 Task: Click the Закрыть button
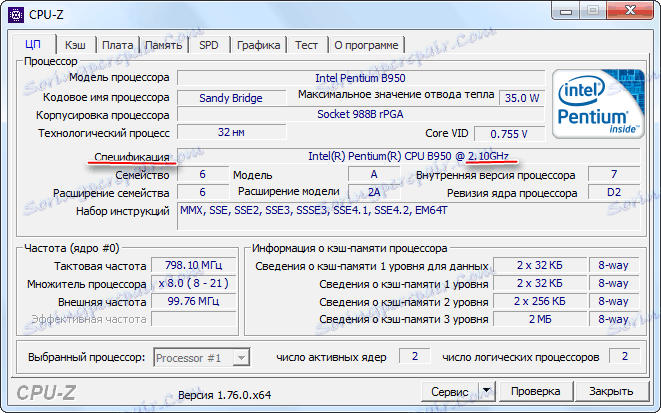(611, 392)
